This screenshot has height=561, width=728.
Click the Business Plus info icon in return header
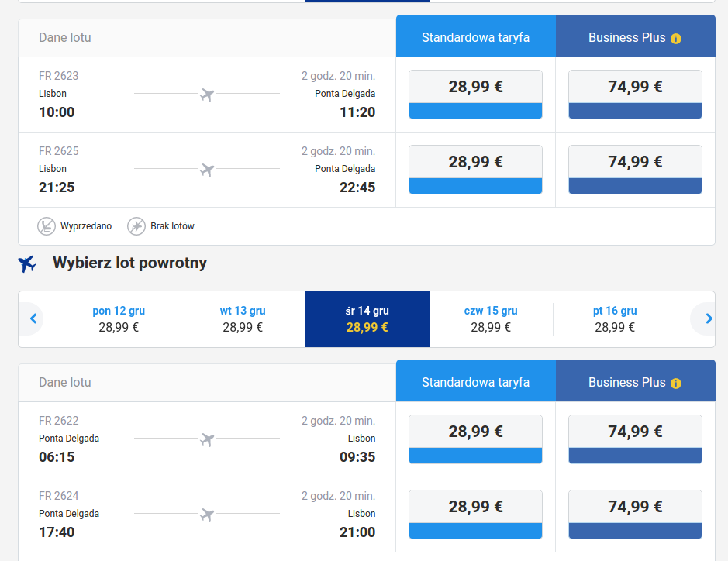coord(676,384)
